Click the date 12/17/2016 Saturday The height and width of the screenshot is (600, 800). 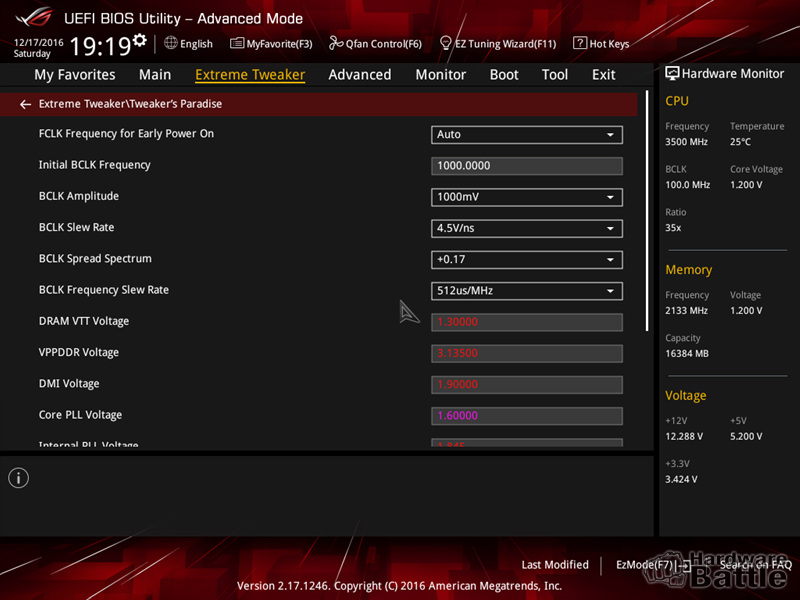38,48
